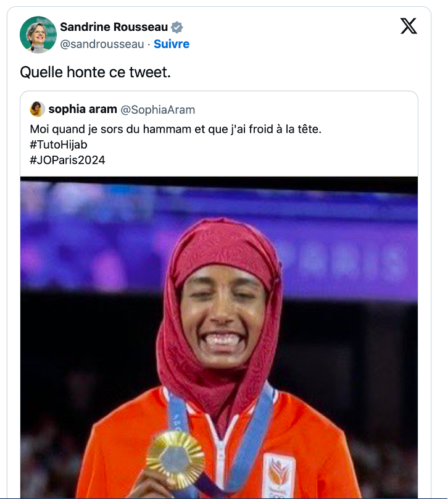This screenshot has height=499, width=448.
Task: Open the @SophiaAram handle
Action: [158, 109]
